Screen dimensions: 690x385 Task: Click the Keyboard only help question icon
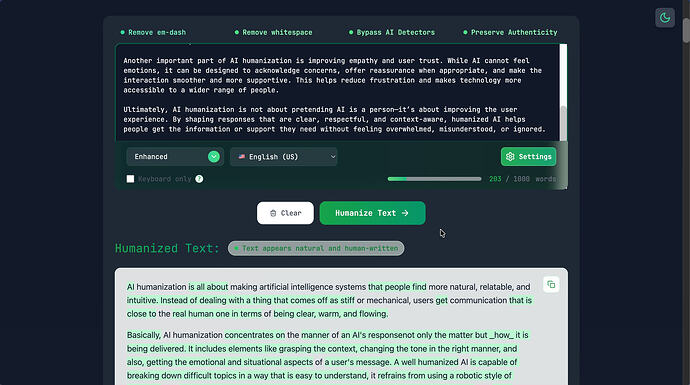click(x=199, y=179)
